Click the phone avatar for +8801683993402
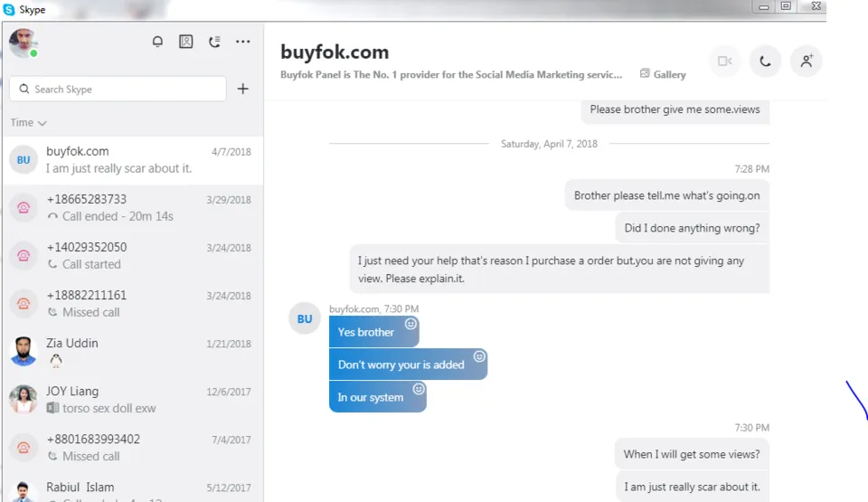868x502 pixels. 24,448
